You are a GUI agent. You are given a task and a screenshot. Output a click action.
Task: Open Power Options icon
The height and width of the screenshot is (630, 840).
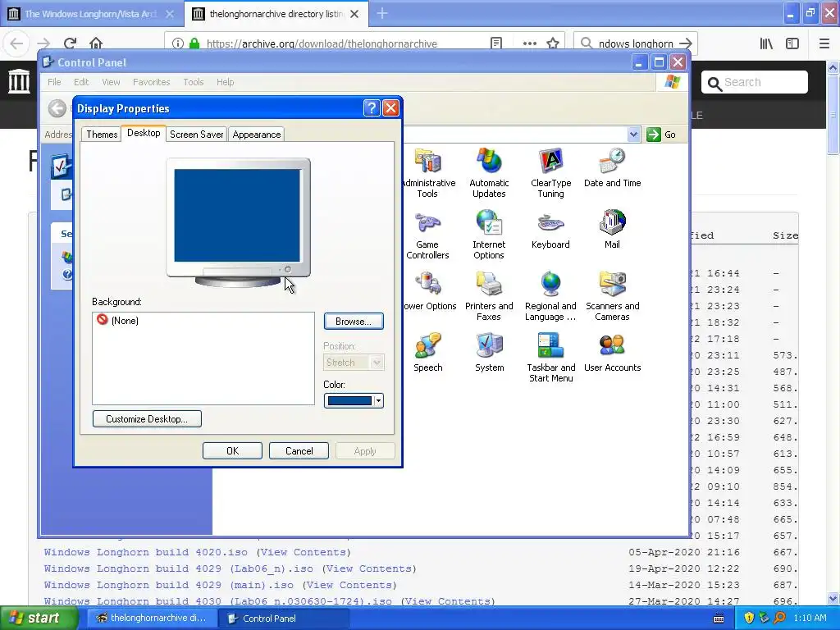click(430, 291)
